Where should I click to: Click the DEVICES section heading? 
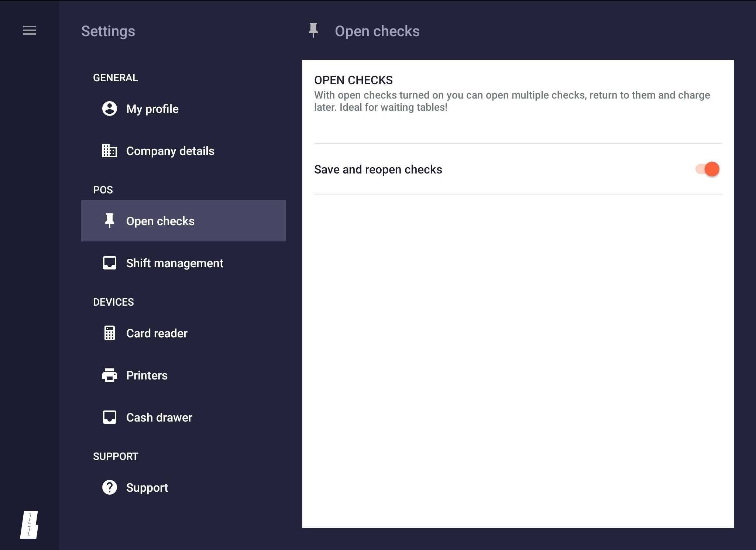point(113,302)
